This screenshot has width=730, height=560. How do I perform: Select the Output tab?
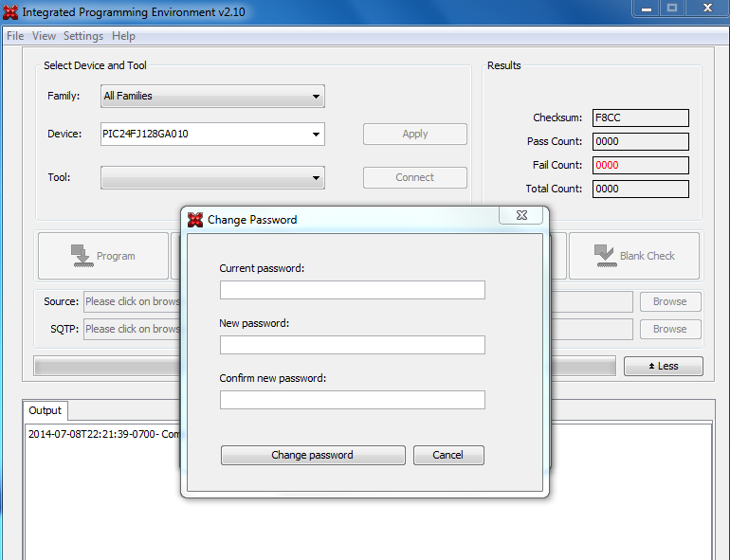coord(46,410)
